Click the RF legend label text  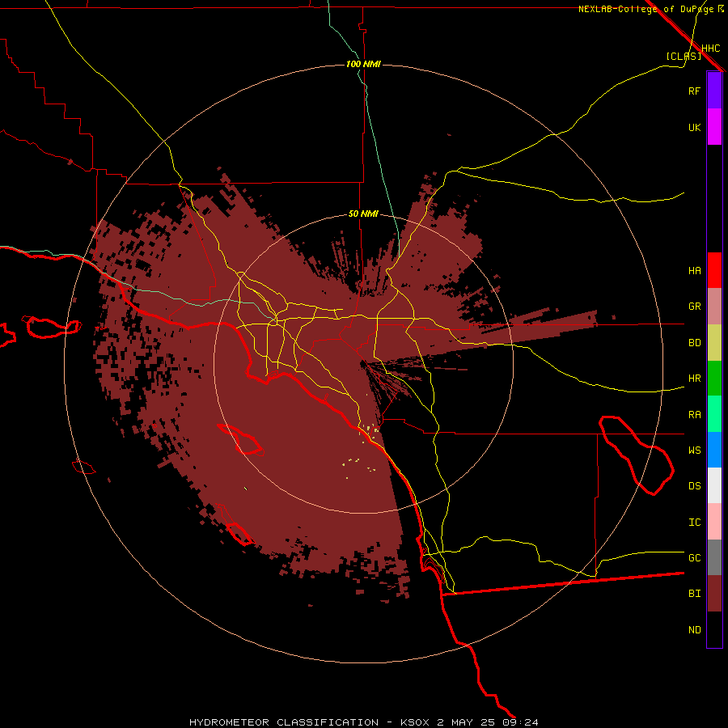(x=694, y=91)
